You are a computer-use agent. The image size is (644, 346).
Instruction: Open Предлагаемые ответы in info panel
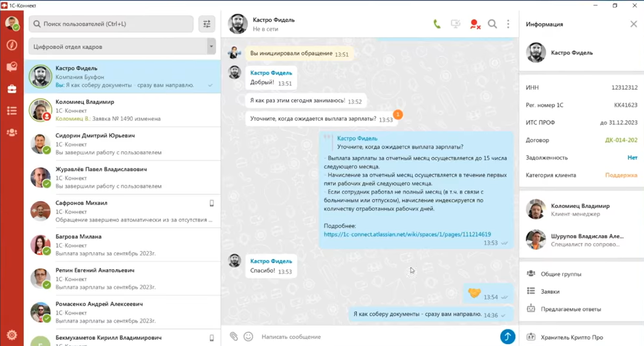[x=570, y=309]
